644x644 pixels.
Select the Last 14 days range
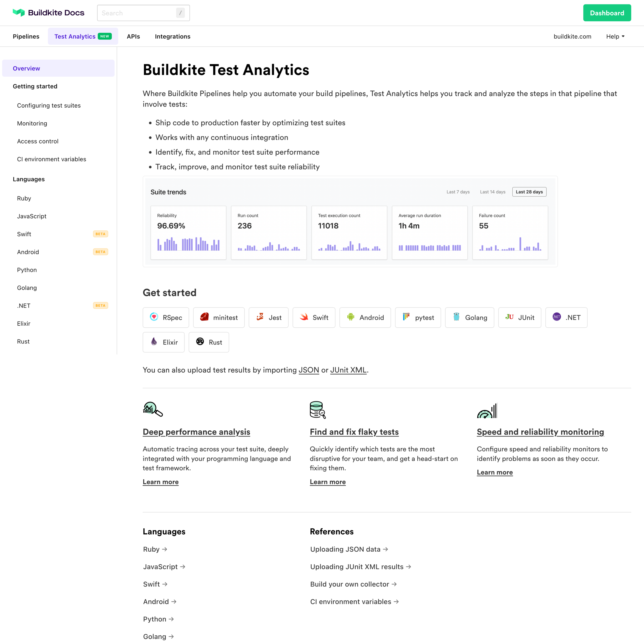click(x=493, y=192)
